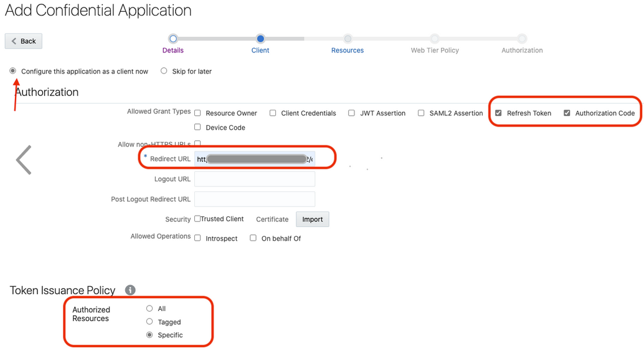Select Configure this application as a client now

point(13,70)
